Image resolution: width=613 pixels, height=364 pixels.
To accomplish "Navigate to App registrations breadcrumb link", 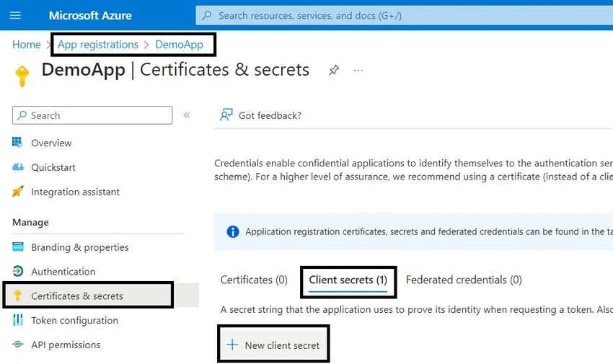I will 98,45.
